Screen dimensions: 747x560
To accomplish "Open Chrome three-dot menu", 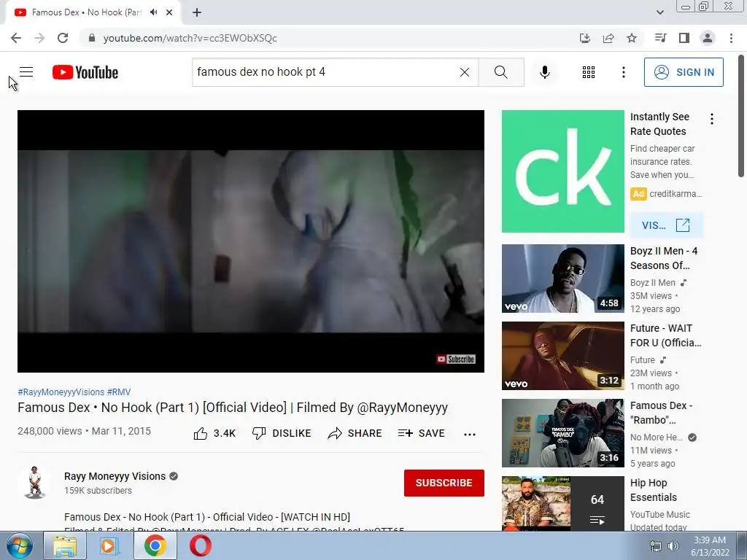I will click(731, 38).
